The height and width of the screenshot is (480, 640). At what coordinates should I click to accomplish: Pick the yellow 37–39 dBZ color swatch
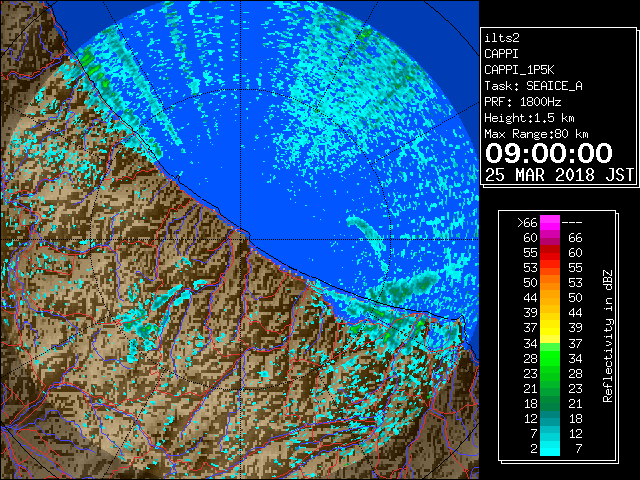click(x=550, y=328)
